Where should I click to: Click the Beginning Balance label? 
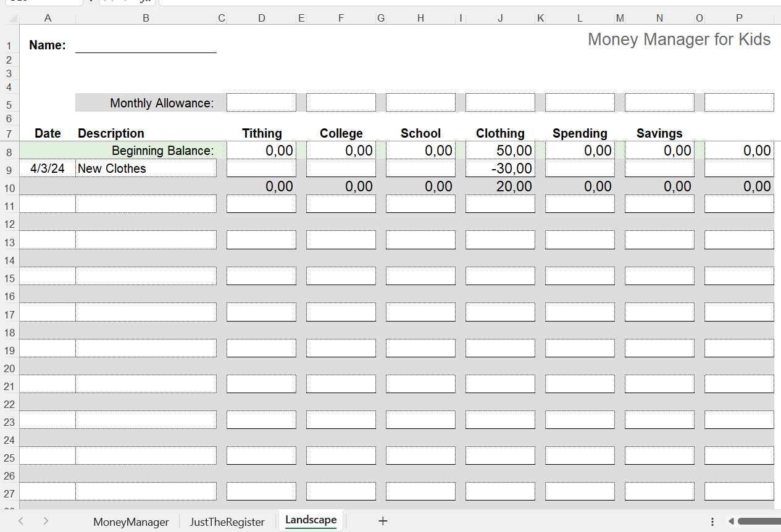[x=163, y=151]
